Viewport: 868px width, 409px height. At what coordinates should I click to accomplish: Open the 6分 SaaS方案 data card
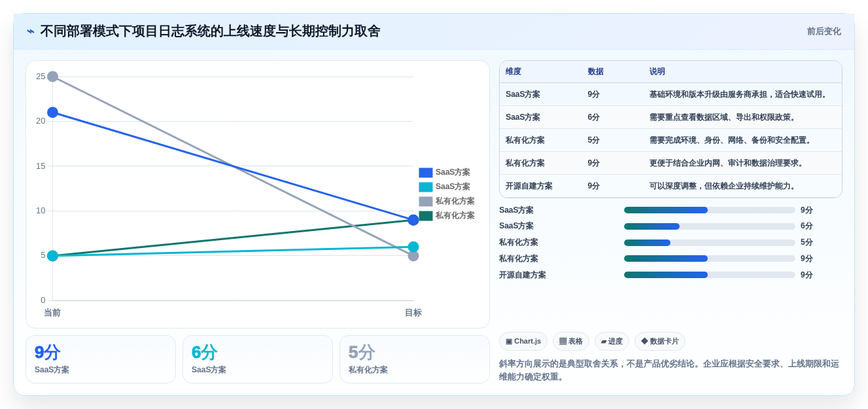click(x=258, y=359)
